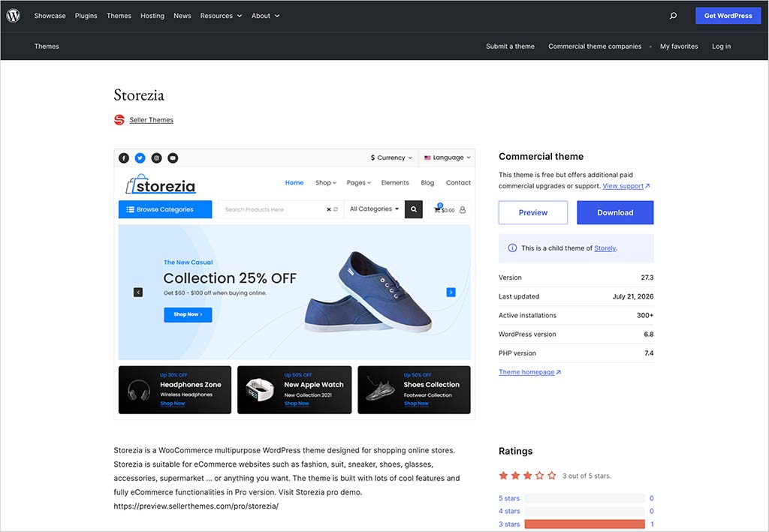Image resolution: width=769 pixels, height=532 pixels.
Task: Click Home in the preview menu
Action: (x=294, y=183)
